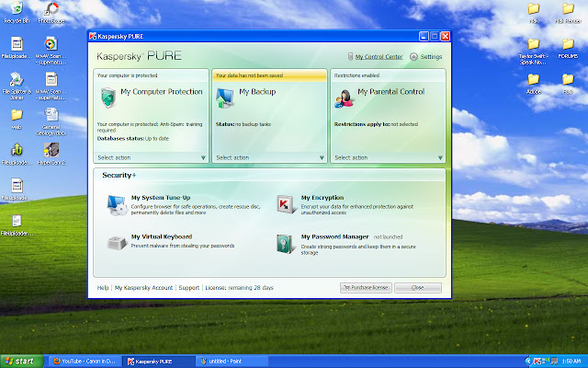Open the My System Tune-Up title
Screen dimensions: 588x368
pyautogui.click(x=161, y=198)
